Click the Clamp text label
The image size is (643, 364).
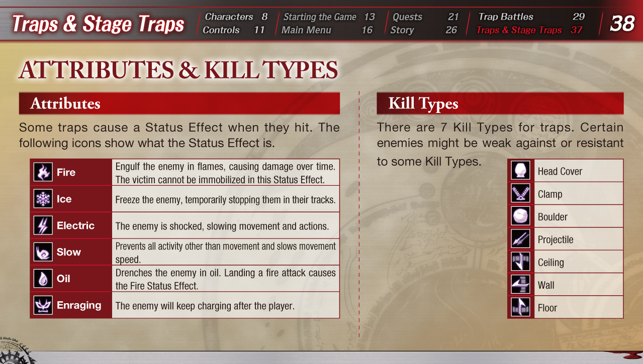pyautogui.click(x=550, y=194)
